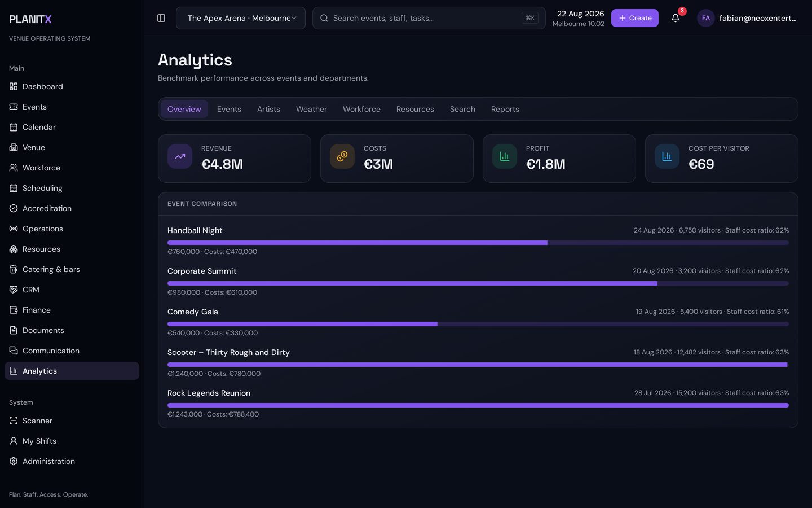Open Documents in sidebar

[72, 330]
